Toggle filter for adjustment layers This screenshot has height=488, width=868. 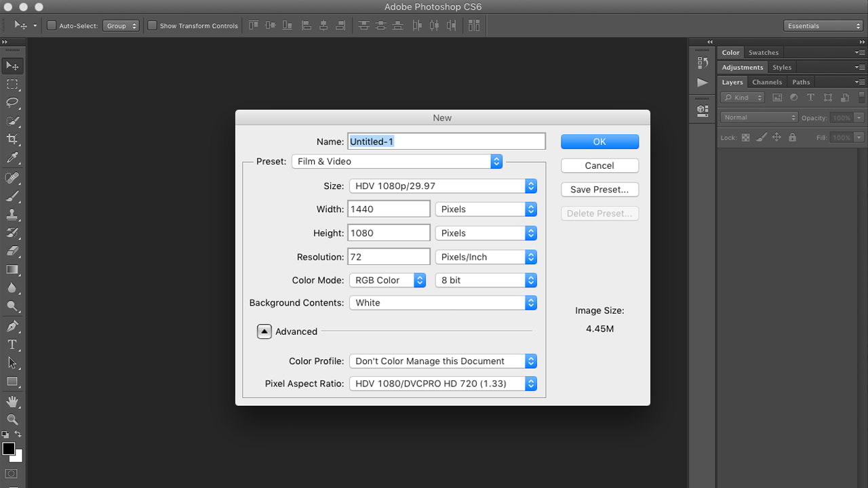click(x=793, y=98)
